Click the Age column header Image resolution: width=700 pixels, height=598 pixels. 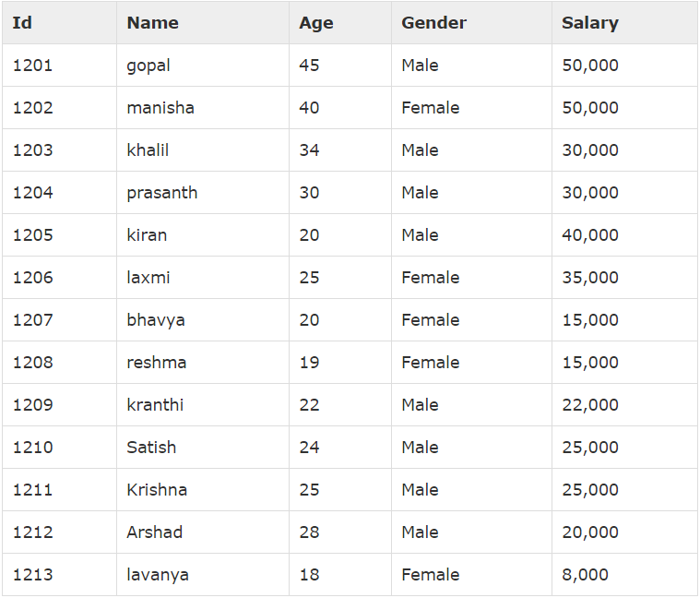tap(316, 23)
